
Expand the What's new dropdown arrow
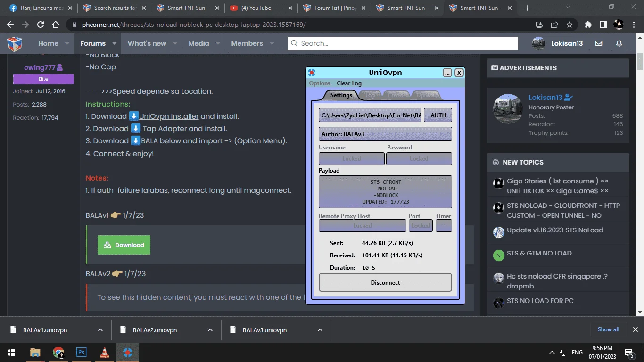pos(175,43)
